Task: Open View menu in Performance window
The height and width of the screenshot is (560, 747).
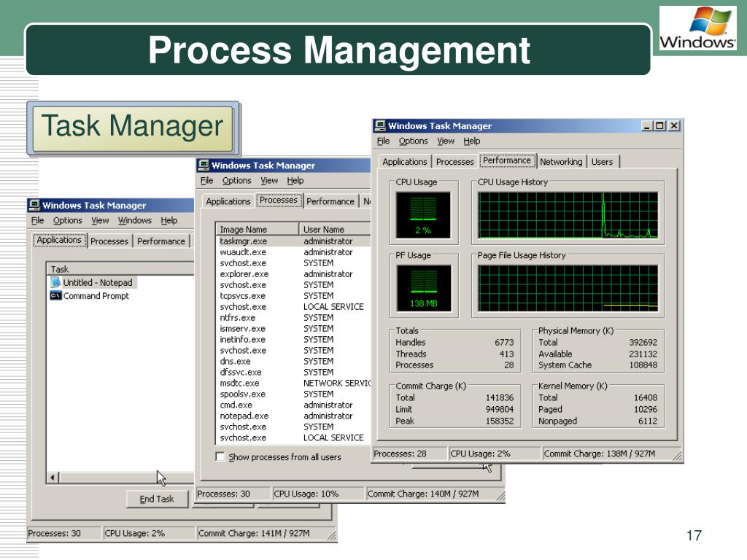Action: coord(446,141)
